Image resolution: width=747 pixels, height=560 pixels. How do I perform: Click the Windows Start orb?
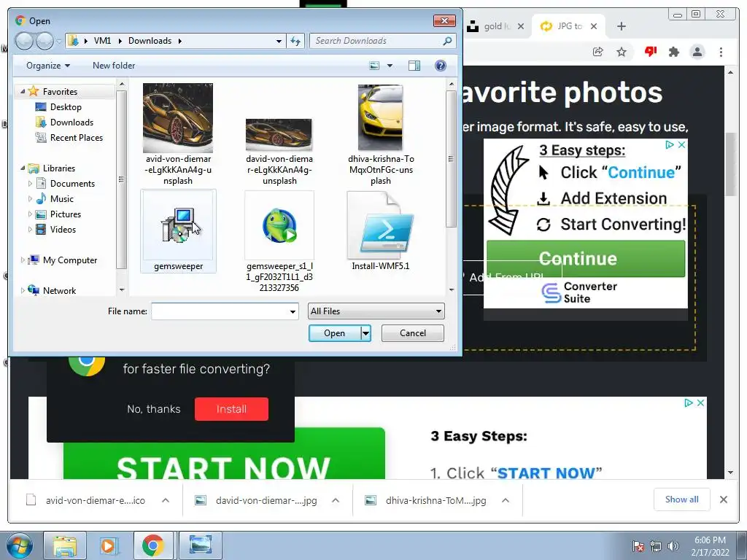(x=20, y=545)
